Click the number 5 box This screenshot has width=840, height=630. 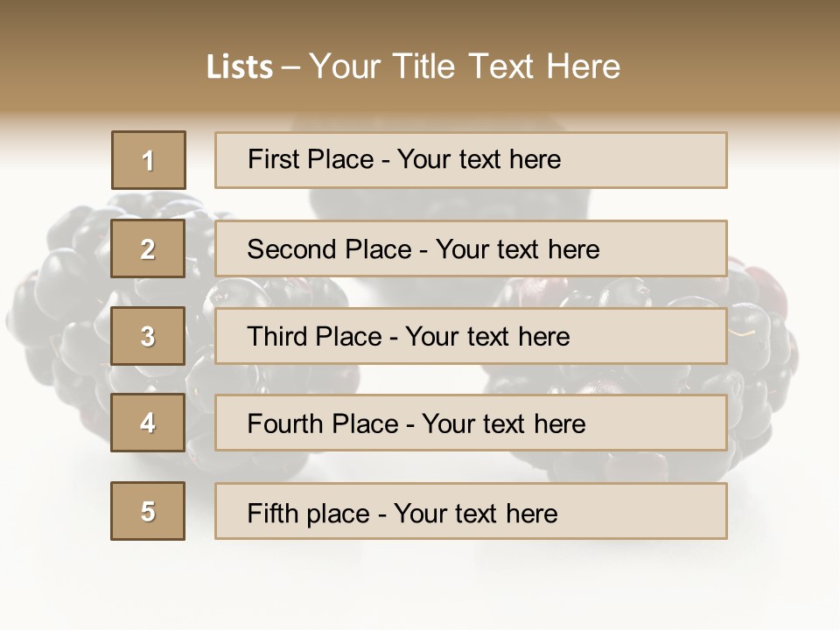148,511
